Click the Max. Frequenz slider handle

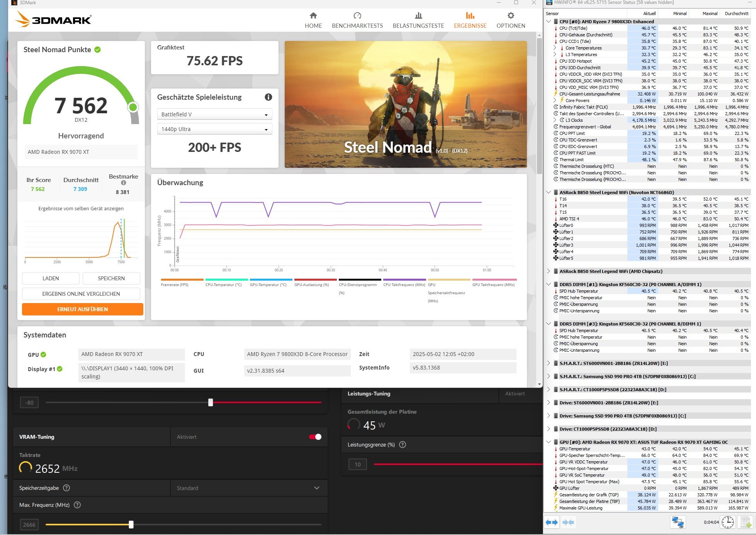pos(131,525)
